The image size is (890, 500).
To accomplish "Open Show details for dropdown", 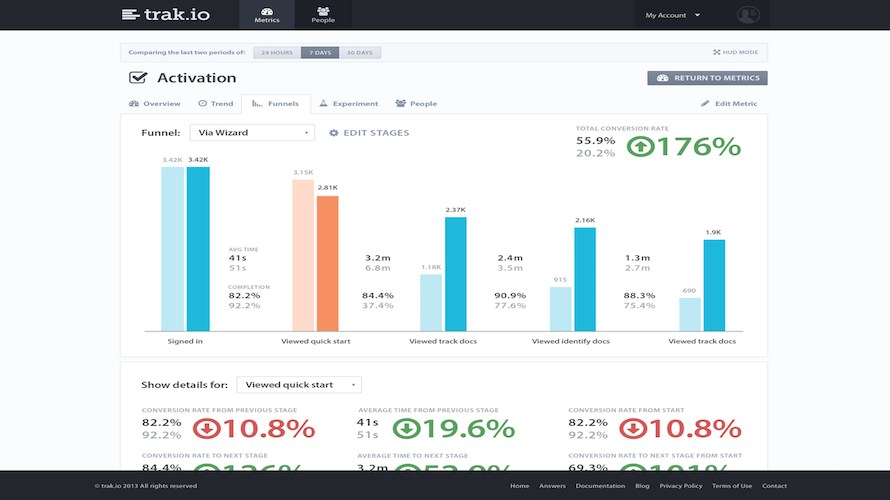I will pos(299,385).
